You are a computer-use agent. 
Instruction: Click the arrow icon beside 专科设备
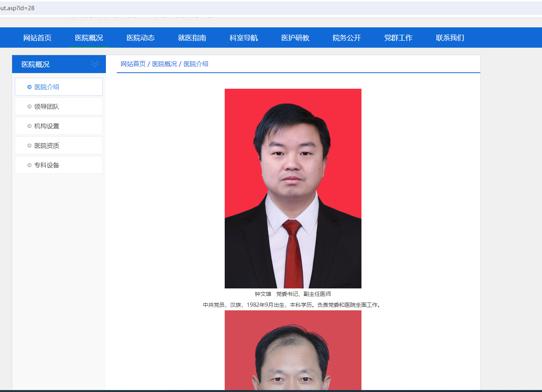[x=29, y=165]
